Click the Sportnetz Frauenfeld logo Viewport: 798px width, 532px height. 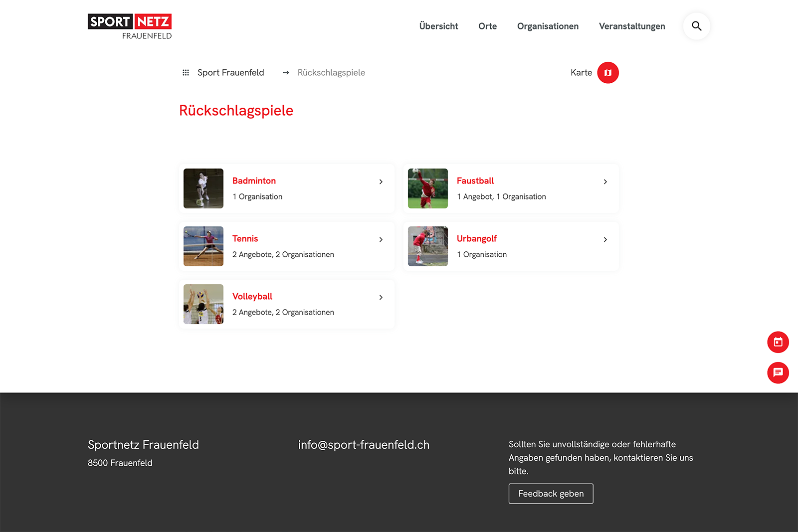click(130, 26)
